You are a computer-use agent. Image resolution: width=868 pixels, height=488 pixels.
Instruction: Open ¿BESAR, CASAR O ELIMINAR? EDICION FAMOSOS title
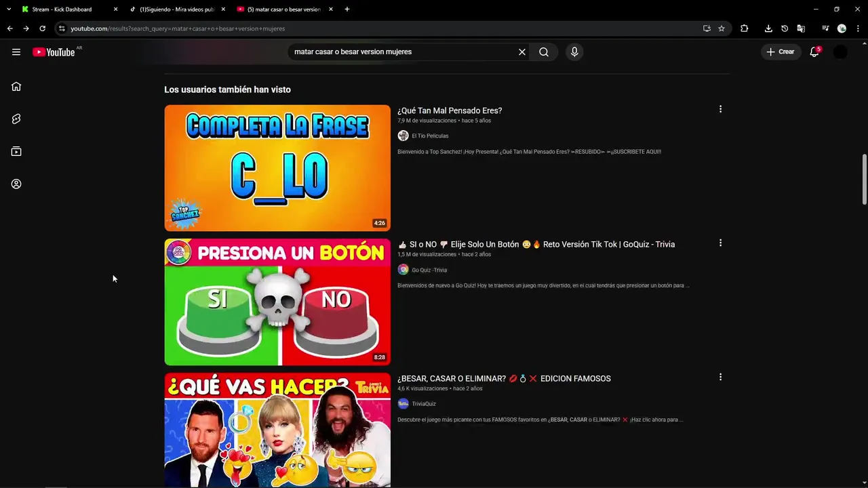504,379
